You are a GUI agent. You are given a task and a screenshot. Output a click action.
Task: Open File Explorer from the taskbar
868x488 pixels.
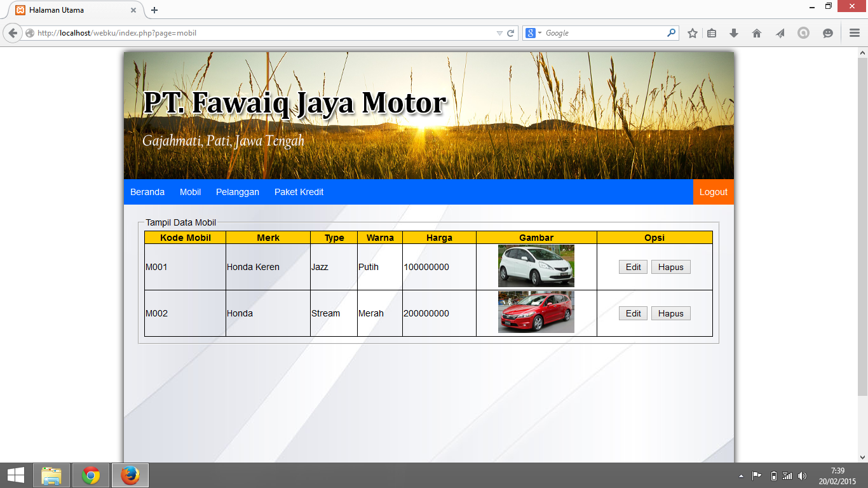[x=51, y=475]
